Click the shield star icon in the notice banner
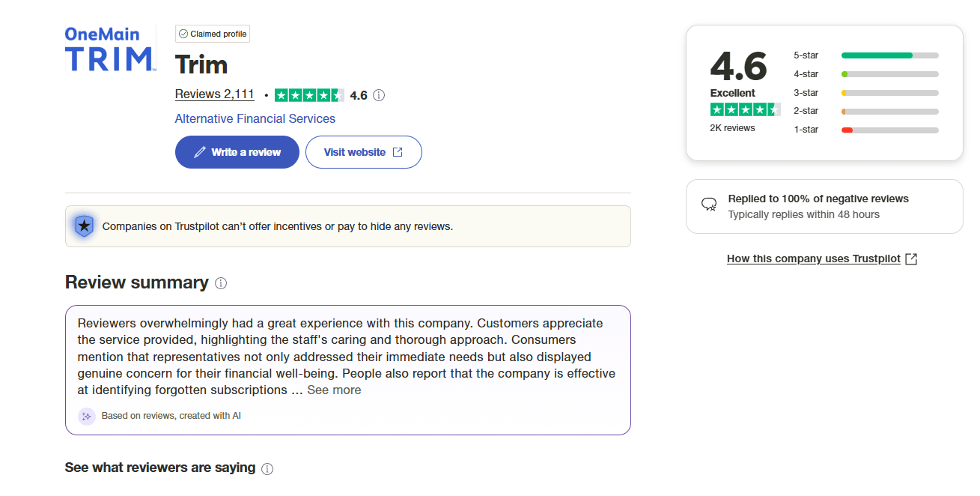The image size is (980, 496). point(85,226)
